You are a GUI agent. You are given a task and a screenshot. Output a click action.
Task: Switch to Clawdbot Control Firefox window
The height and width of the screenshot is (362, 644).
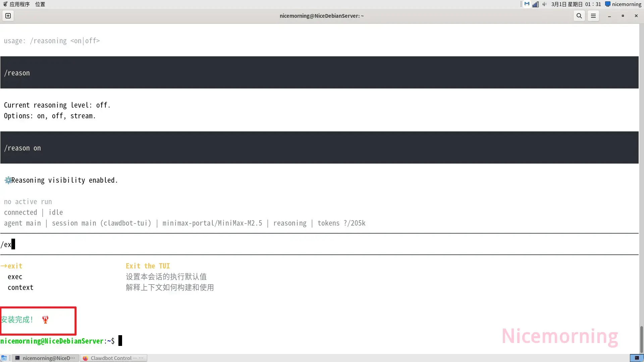tap(113, 358)
